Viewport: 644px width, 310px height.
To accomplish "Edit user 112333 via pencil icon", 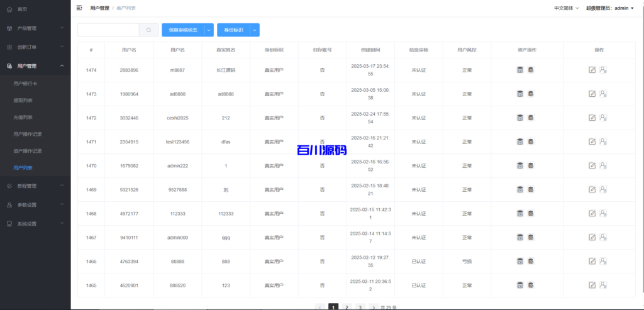I will point(592,214).
